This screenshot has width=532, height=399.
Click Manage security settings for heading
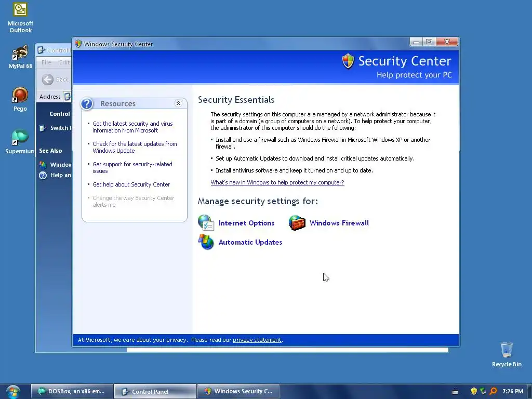point(258,201)
